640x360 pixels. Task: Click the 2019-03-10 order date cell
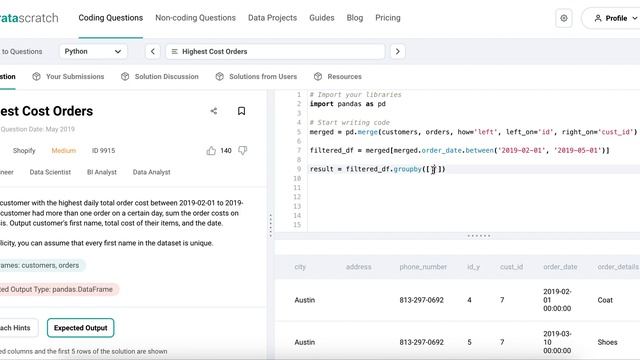point(557,342)
